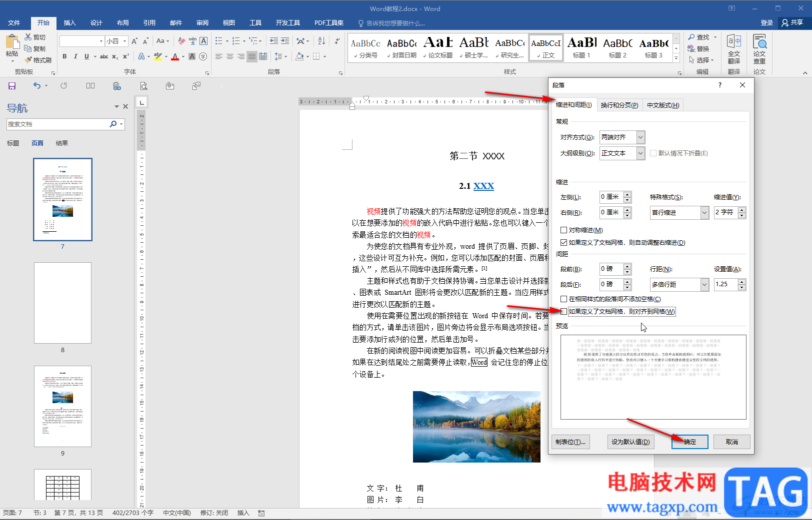Click the Subscript icon
This screenshot has width=812, height=520.
coord(115,56)
